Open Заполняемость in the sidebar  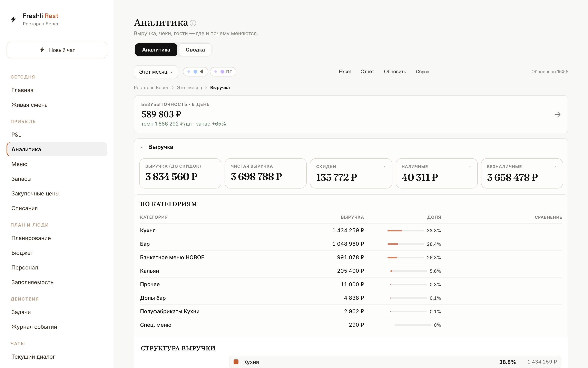pyautogui.click(x=57, y=282)
